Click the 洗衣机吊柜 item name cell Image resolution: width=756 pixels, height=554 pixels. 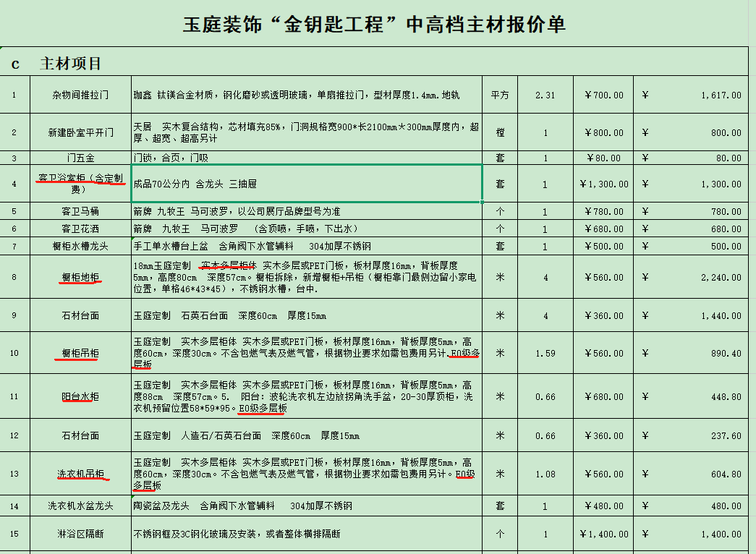point(80,474)
